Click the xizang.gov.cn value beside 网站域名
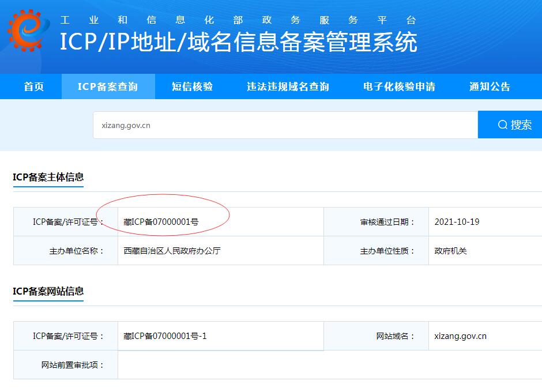The width and height of the screenshot is (542, 392). click(x=460, y=336)
